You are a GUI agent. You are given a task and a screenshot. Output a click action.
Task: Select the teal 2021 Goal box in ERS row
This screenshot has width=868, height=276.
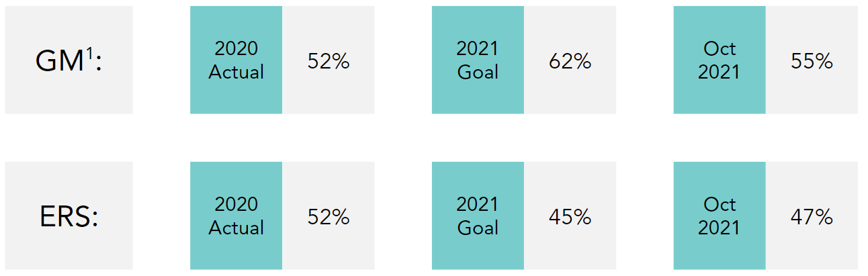(478, 216)
